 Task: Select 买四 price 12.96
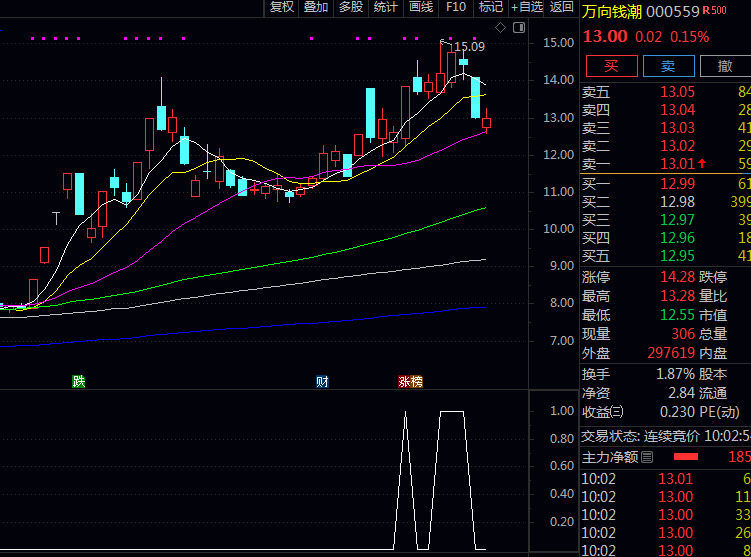[x=677, y=238]
